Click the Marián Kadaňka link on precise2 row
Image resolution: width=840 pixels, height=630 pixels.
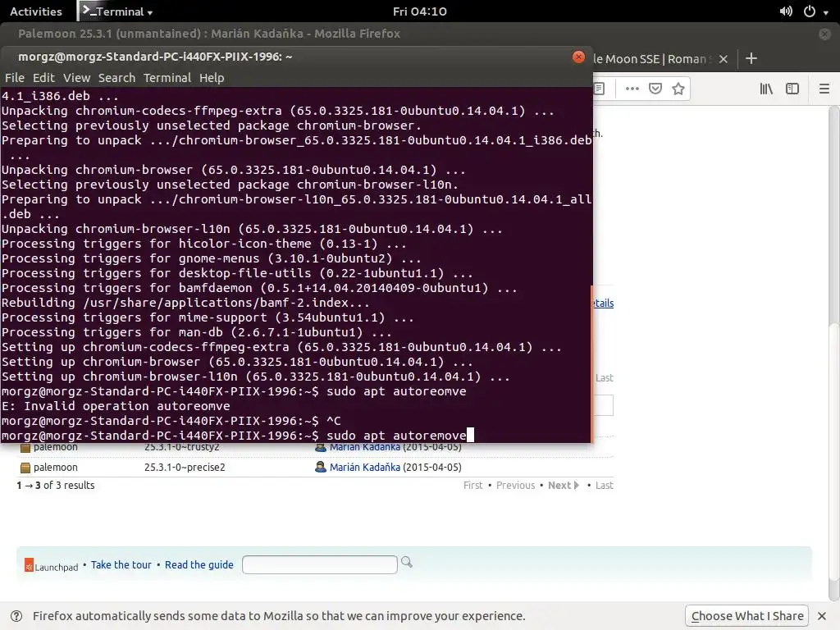[x=364, y=467]
